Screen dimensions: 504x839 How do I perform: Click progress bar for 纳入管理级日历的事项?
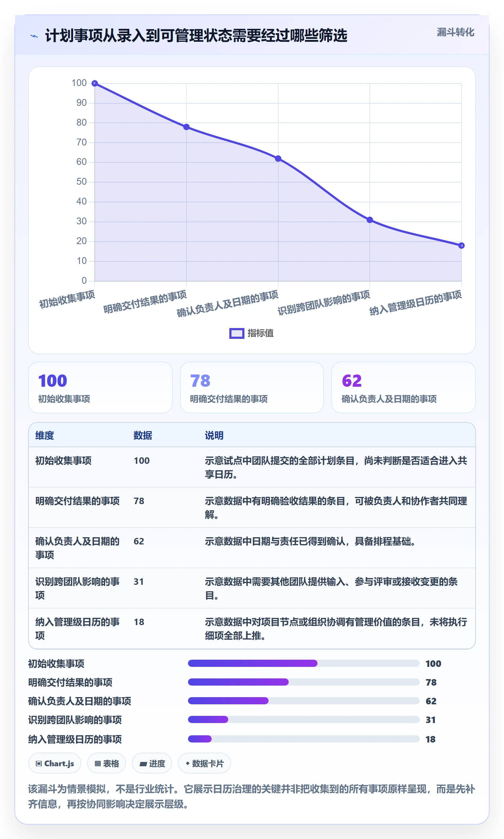(304, 739)
